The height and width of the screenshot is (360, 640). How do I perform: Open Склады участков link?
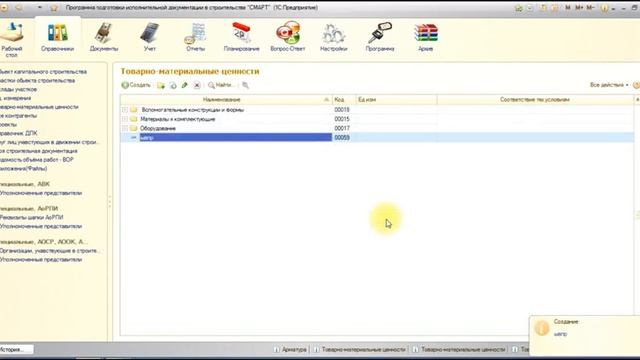18,89
